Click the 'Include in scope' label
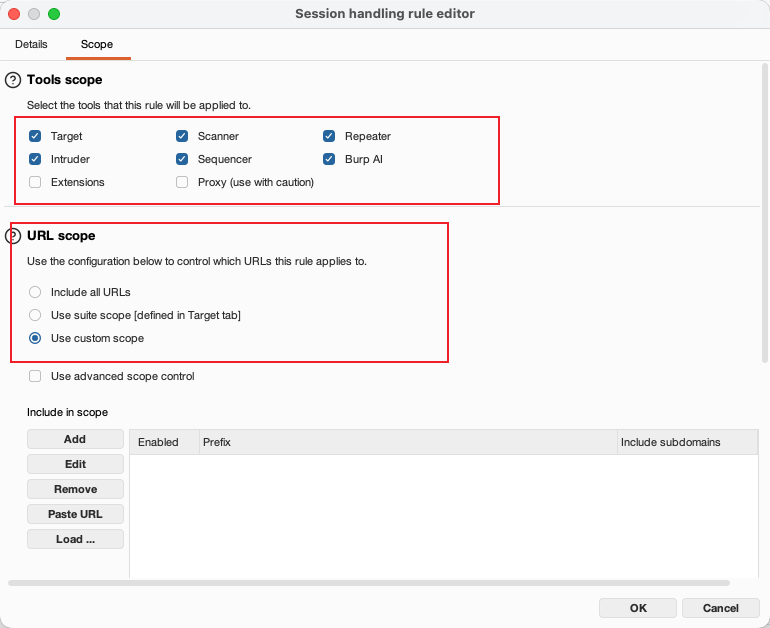The image size is (770, 628). tap(67, 412)
